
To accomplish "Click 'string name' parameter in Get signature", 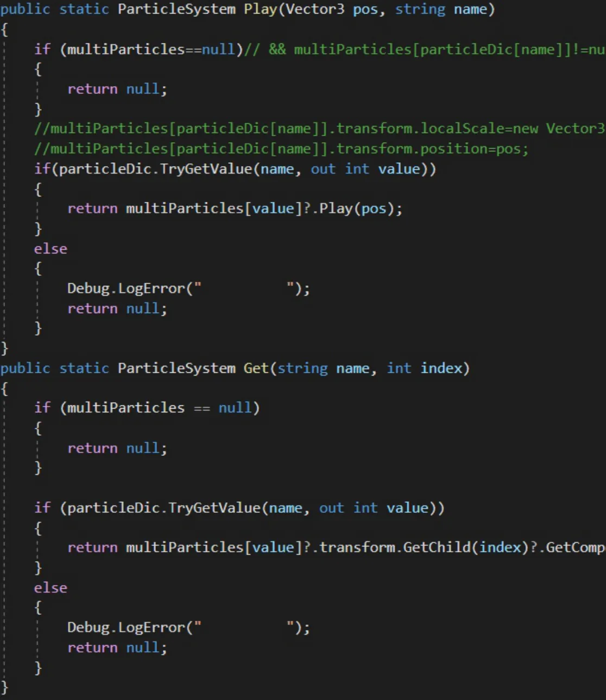I will coord(324,368).
